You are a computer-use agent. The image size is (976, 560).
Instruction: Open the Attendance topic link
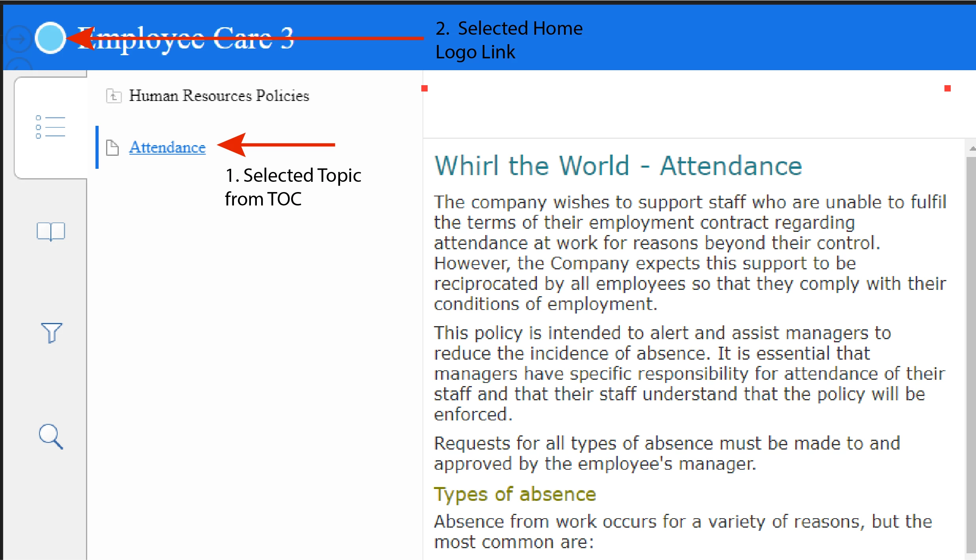coord(167,147)
